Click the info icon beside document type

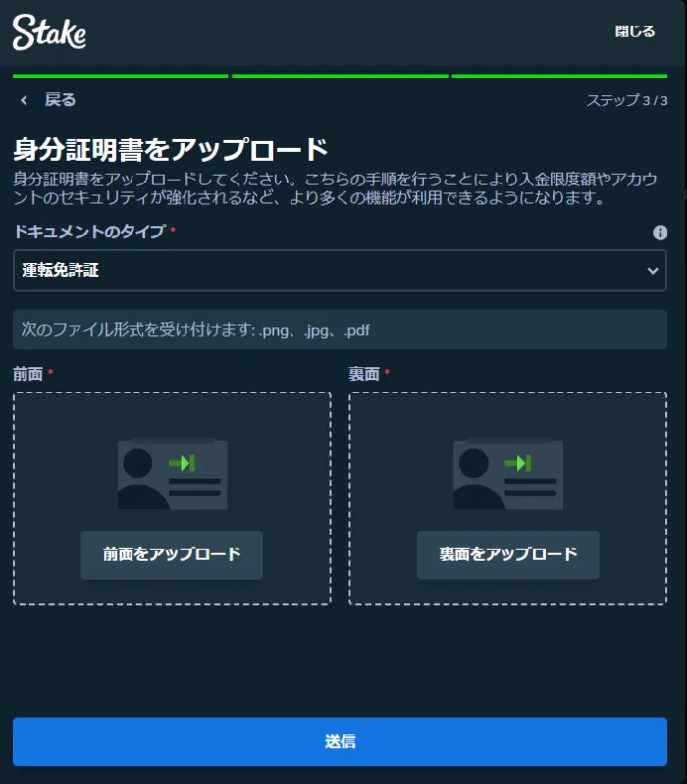660,233
